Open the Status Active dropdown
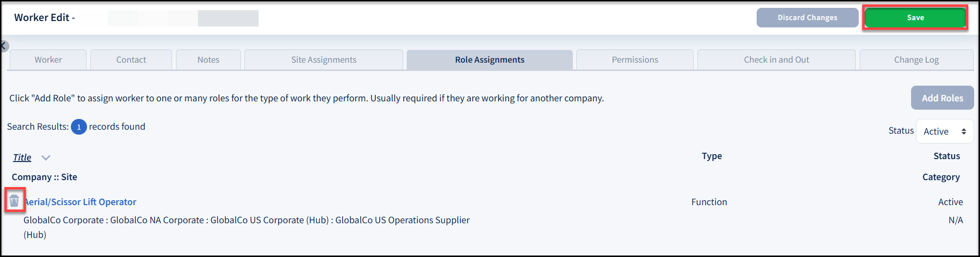Viewport: 980px width, 257px height. tap(944, 131)
